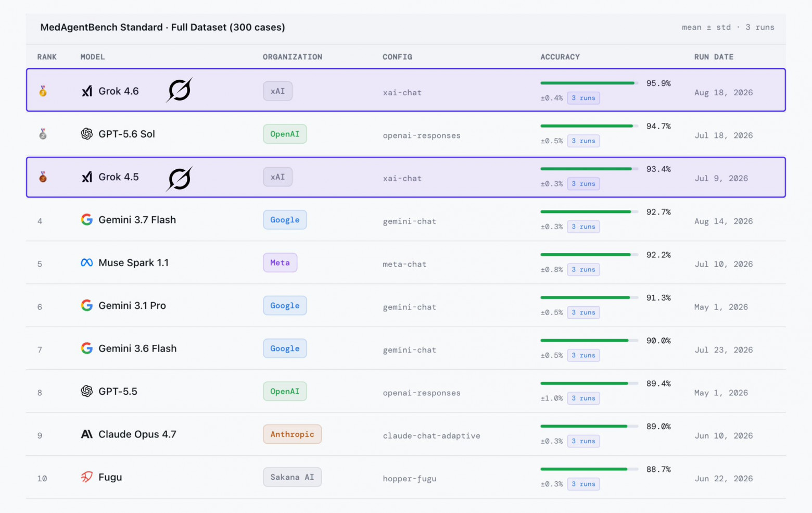Sort by the RANK column header

click(x=47, y=57)
